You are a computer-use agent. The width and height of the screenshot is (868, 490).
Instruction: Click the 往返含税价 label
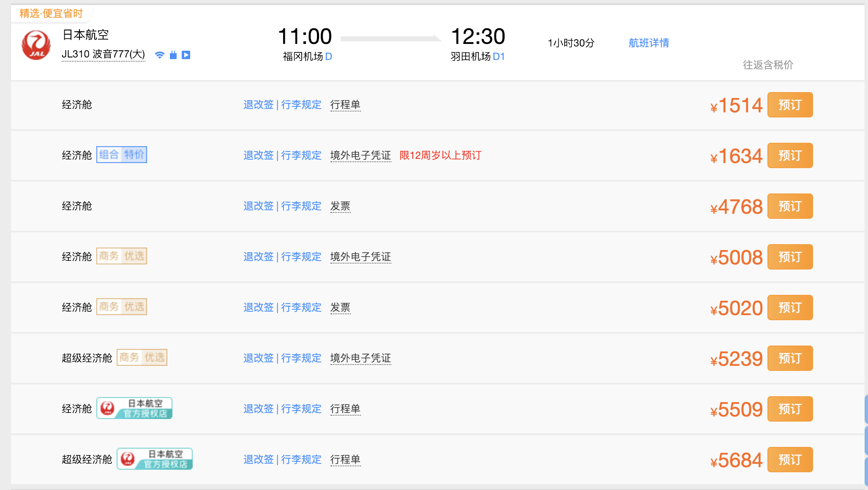click(x=768, y=65)
